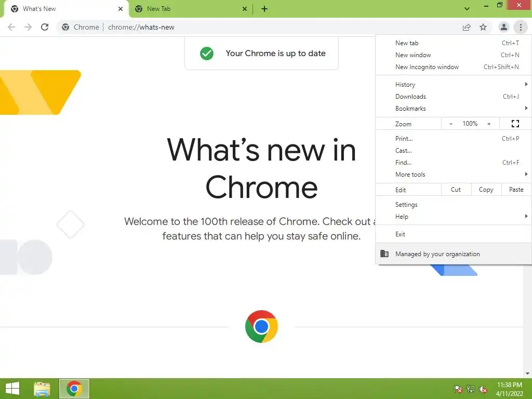Click Managed by your organization
Screen dimensions: 532x399
click(454, 254)
